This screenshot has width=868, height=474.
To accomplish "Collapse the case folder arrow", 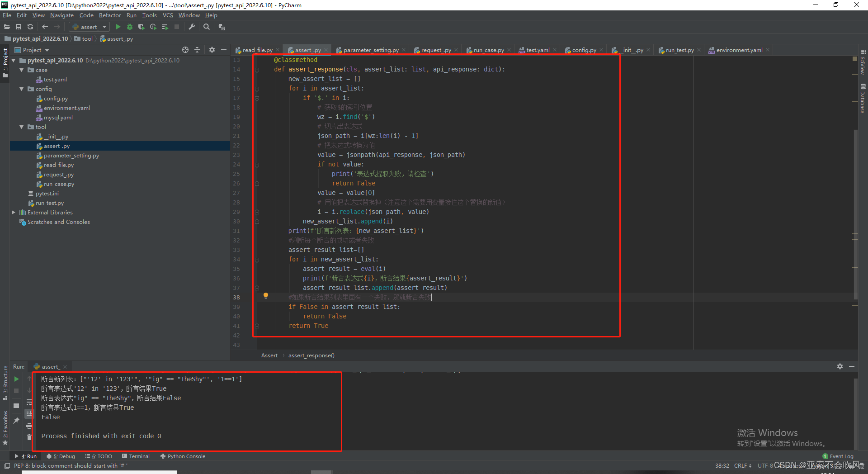I will point(21,70).
